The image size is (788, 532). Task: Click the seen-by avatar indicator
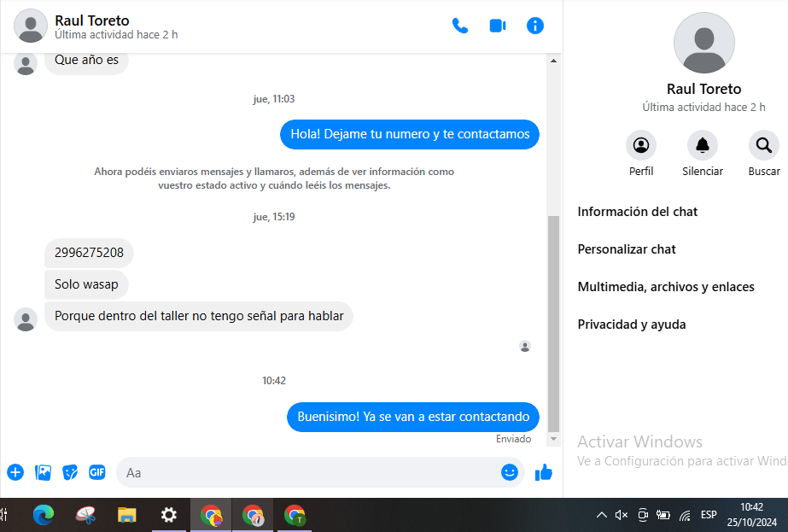tap(525, 346)
